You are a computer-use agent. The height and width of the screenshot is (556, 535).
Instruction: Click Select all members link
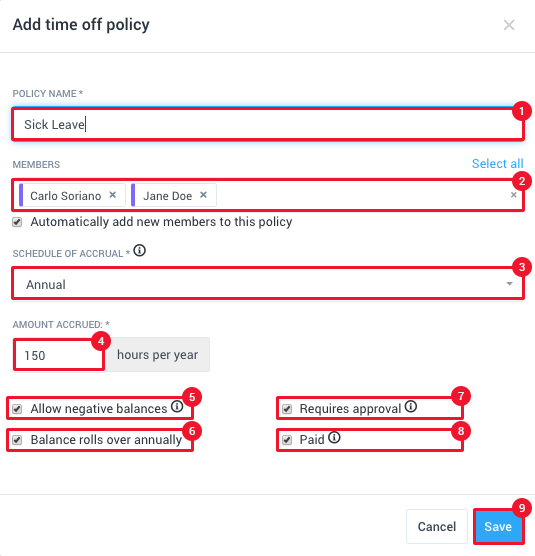click(x=497, y=164)
